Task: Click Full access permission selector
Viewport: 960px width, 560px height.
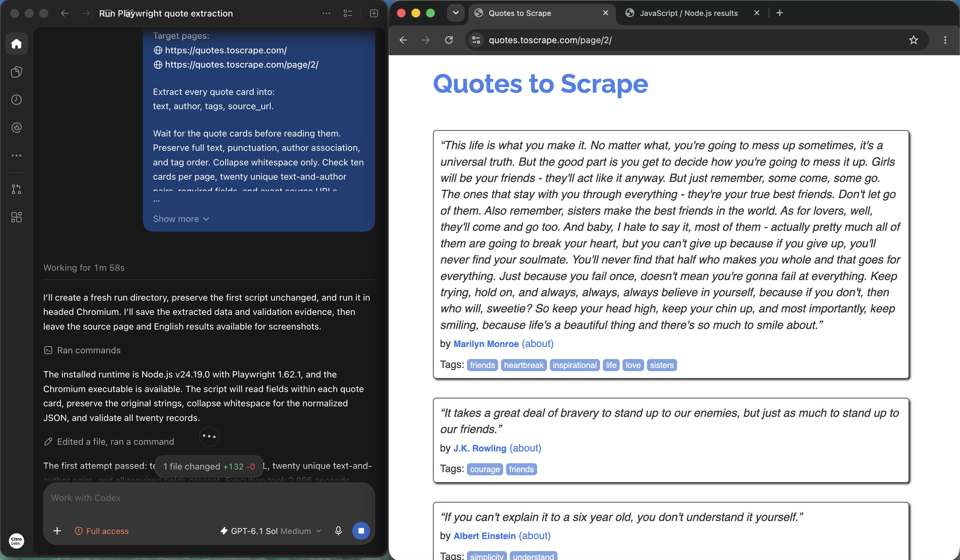Action: point(102,531)
